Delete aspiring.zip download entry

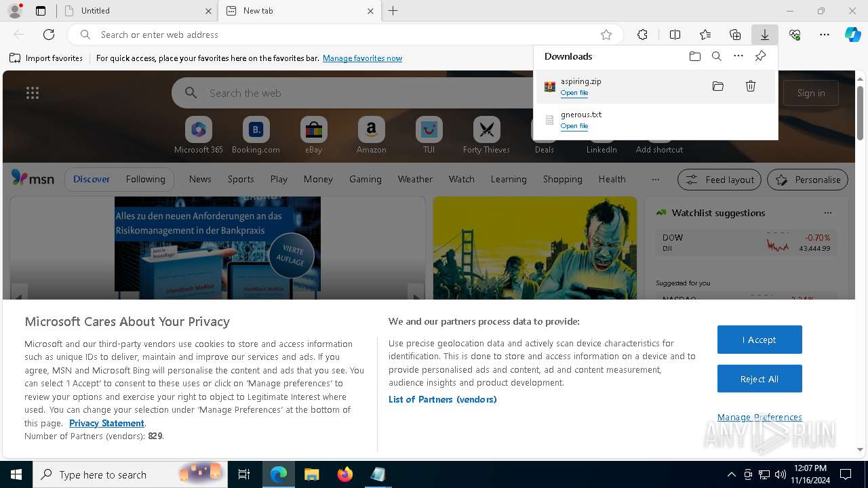pos(751,86)
